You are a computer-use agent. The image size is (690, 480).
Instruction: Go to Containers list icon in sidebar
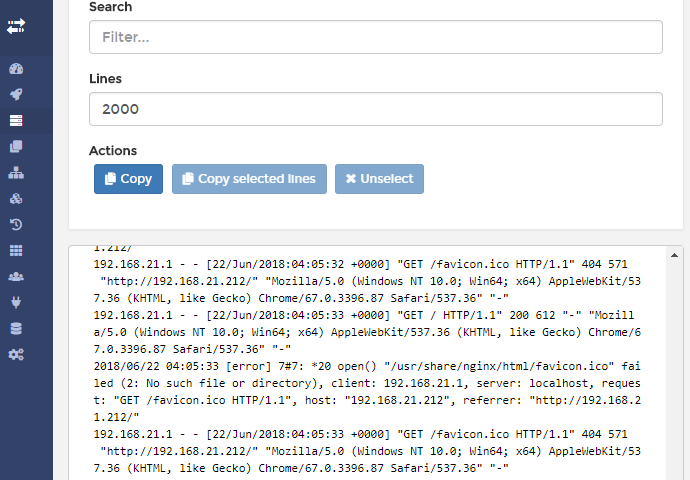(x=16, y=121)
